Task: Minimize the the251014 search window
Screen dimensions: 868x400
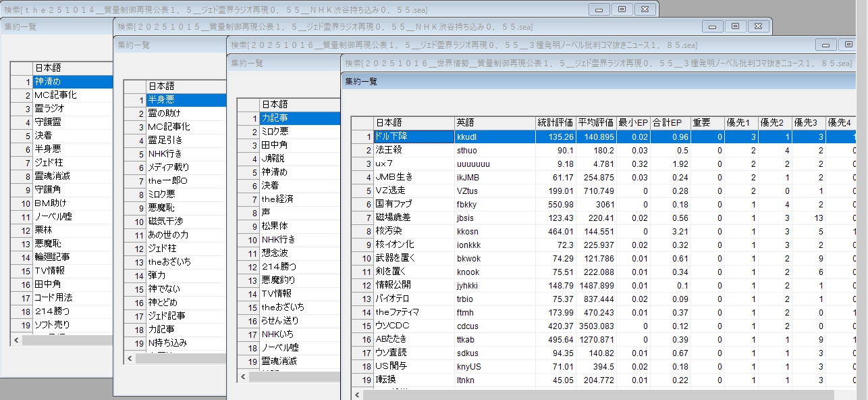Action: pos(599,9)
